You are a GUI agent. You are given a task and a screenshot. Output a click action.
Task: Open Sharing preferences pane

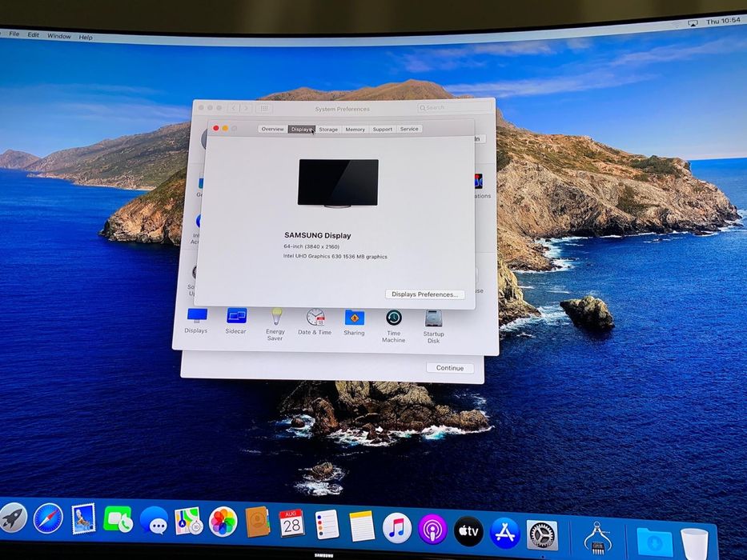tap(354, 323)
